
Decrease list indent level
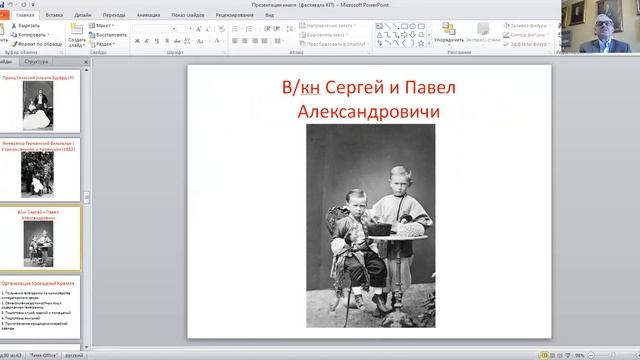tap(267, 29)
